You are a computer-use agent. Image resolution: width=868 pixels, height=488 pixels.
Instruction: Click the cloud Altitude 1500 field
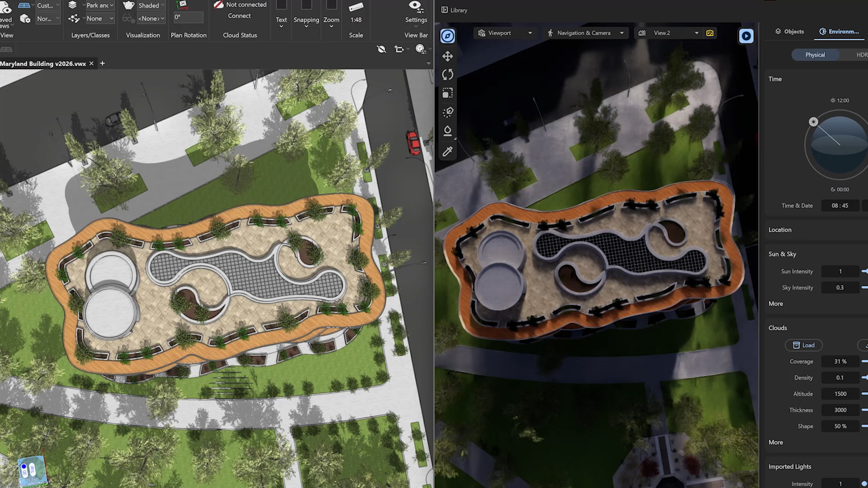tap(840, 394)
